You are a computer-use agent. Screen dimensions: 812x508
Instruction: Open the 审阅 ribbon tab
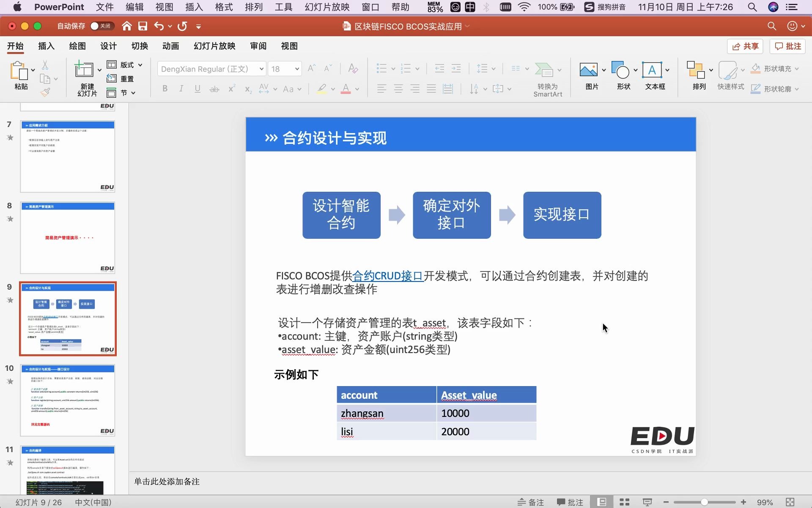click(258, 46)
